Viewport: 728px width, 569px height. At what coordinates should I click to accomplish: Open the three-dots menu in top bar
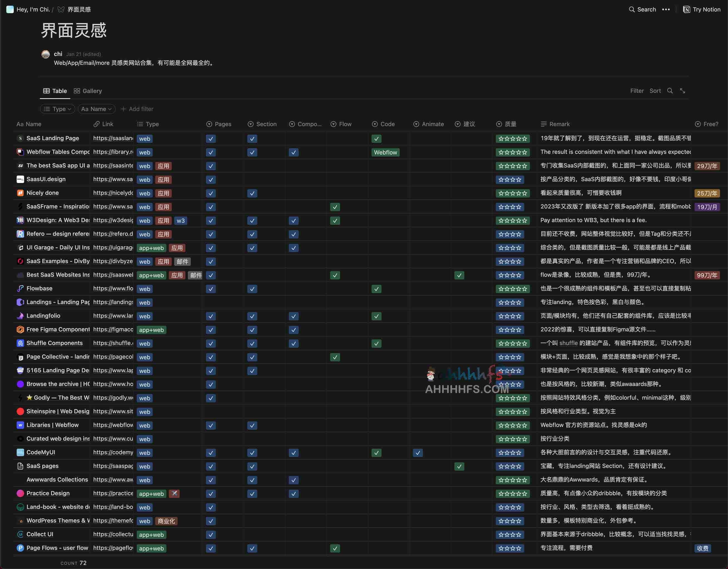click(x=666, y=9)
